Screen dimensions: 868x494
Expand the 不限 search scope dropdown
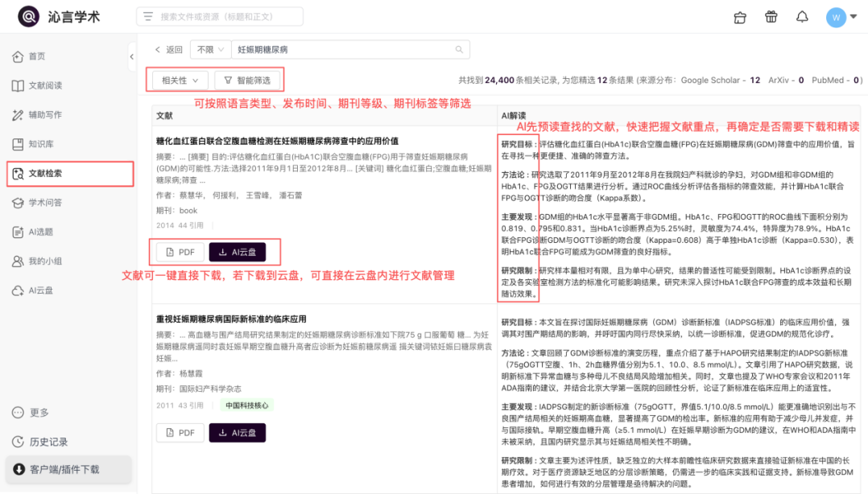pyautogui.click(x=209, y=50)
